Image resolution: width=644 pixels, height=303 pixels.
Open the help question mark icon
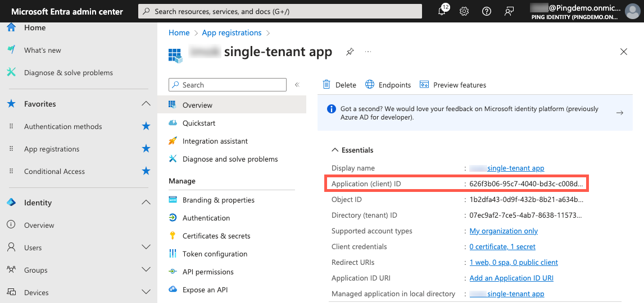point(487,11)
